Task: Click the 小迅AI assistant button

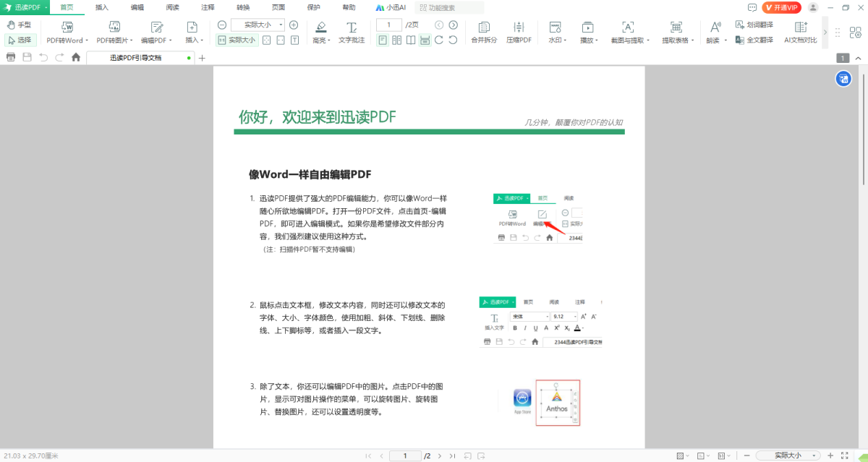Action: [x=392, y=7]
